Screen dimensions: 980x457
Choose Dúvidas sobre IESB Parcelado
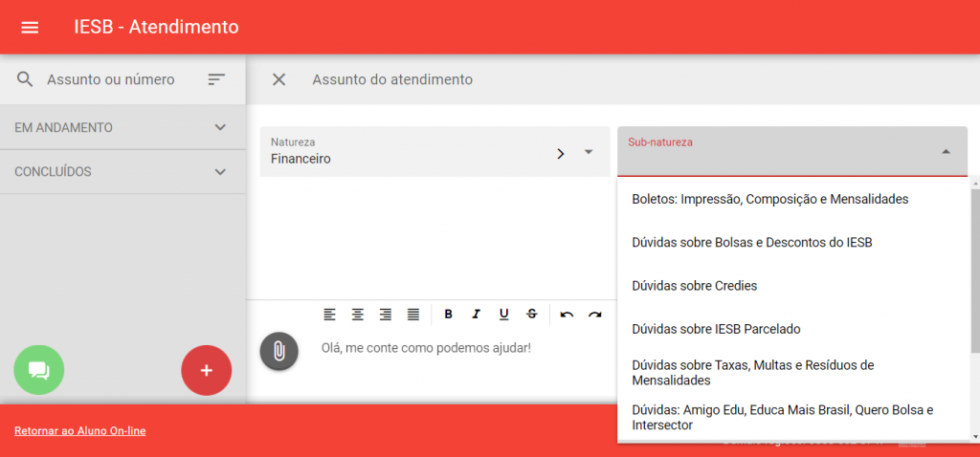(x=716, y=329)
